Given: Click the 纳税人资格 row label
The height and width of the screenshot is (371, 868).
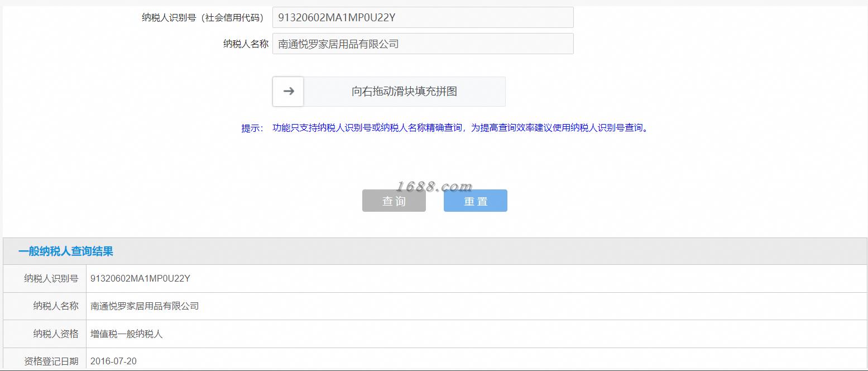Looking at the screenshot, I should (56, 334).
